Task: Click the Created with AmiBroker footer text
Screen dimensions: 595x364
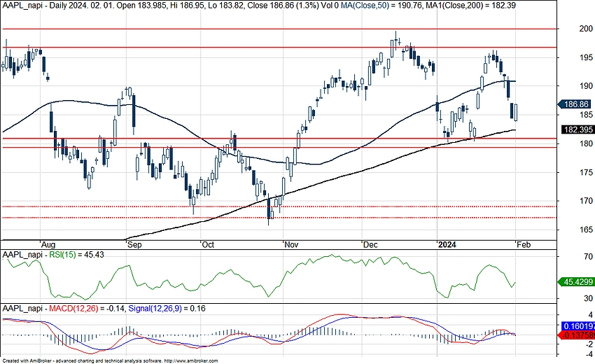Action: click(x=110, y=361)
